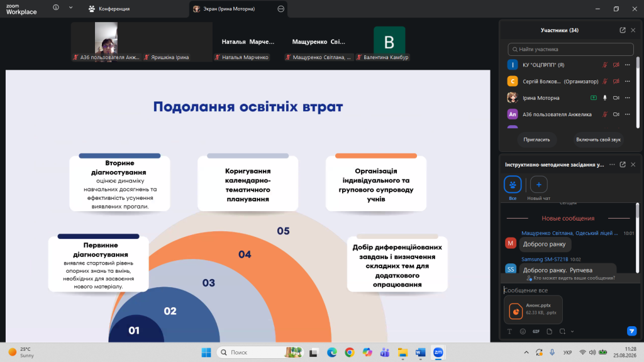Send the chat message

point(631,331)
